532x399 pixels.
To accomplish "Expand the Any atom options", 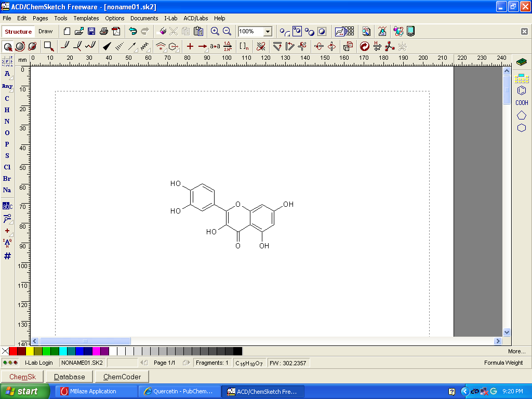I will (11, 90).
